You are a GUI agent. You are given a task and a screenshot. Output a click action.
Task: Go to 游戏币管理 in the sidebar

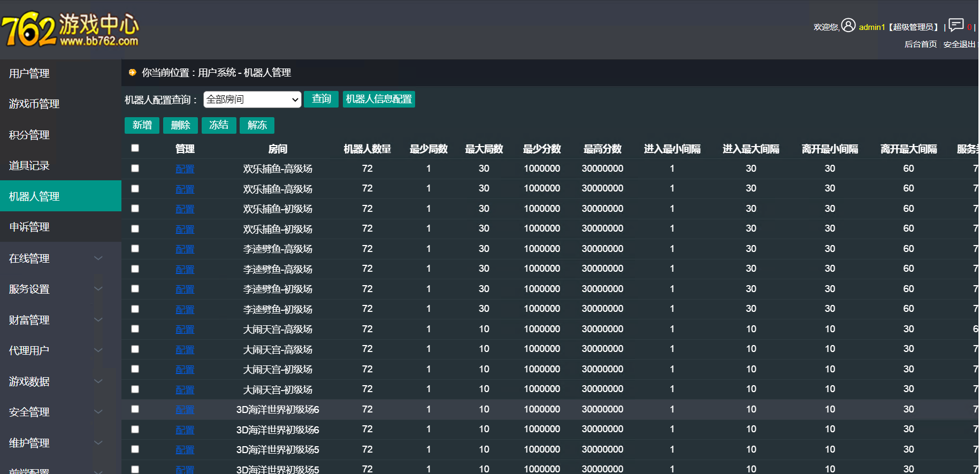pos(34,104)
